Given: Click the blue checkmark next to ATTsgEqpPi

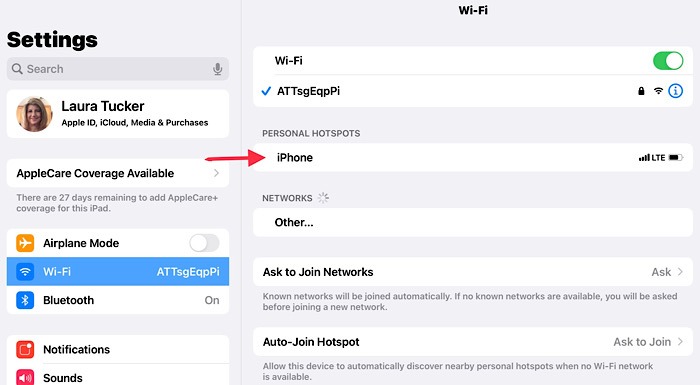Looking at the screenshot, I should 266,91.
